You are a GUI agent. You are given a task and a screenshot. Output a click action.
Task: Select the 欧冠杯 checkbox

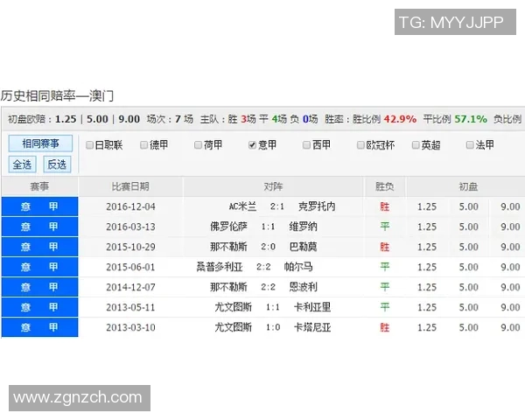click(360, 145)
